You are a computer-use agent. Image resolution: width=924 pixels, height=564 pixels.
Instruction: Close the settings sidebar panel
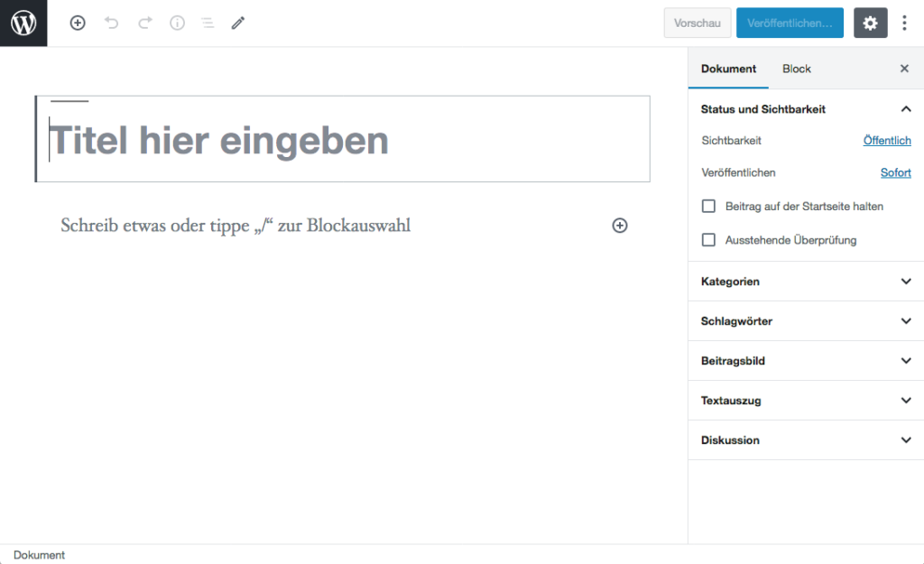coord(904,69)
